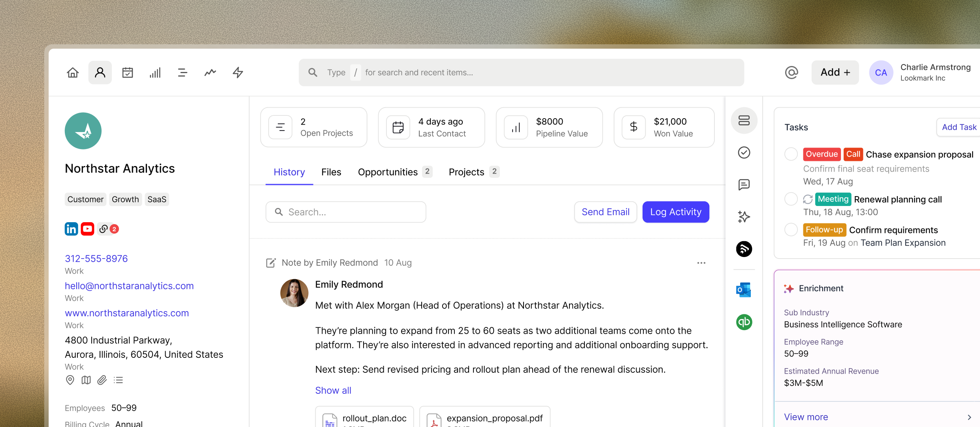Select the sidebar stacked cards view icon
Screen dimensions: 980x427
point(744,120)
